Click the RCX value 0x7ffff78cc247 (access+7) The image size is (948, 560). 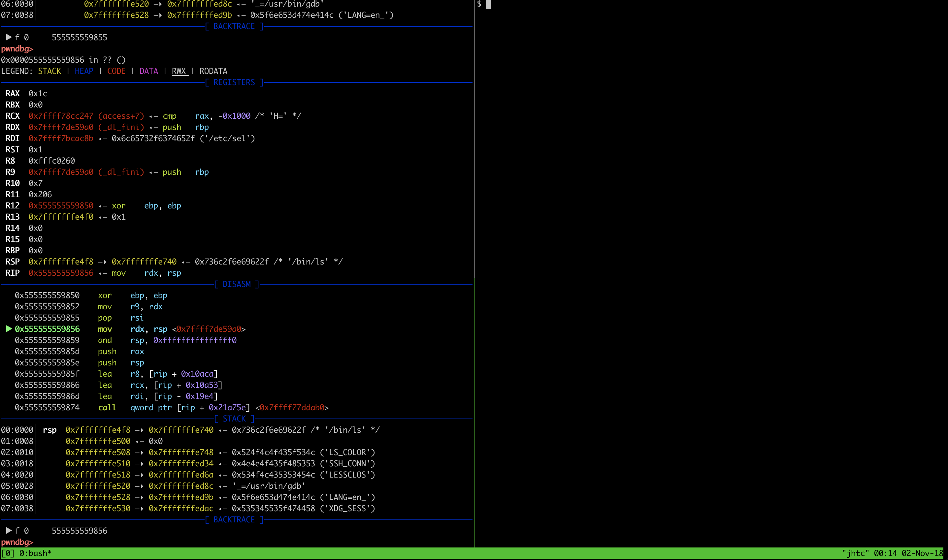point(86,116)
